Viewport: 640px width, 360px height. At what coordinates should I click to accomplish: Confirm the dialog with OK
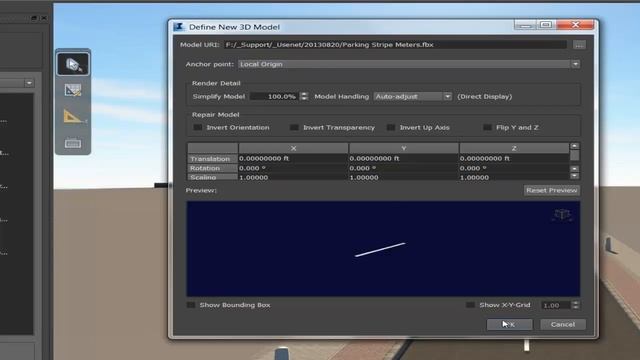click(x=509, y=324)
